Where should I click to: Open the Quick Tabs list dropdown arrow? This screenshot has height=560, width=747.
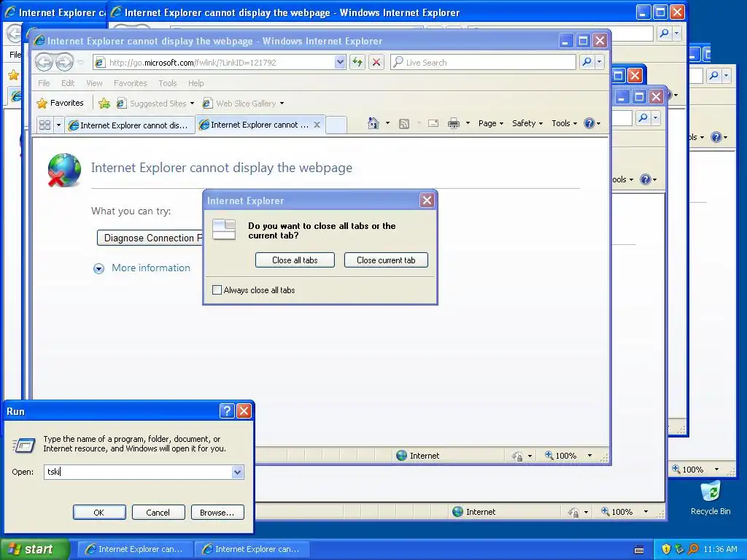[58, 125]
